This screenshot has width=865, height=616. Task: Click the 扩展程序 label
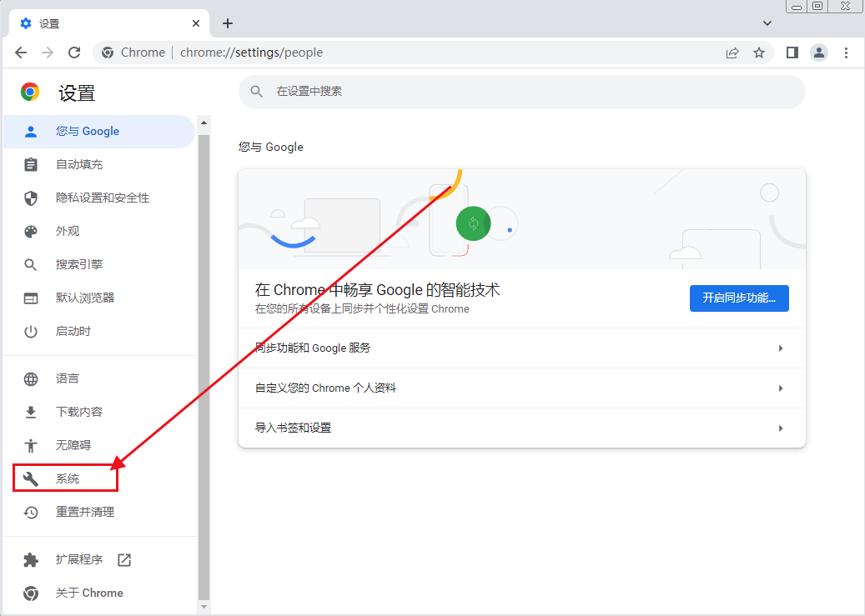[79, 560]
